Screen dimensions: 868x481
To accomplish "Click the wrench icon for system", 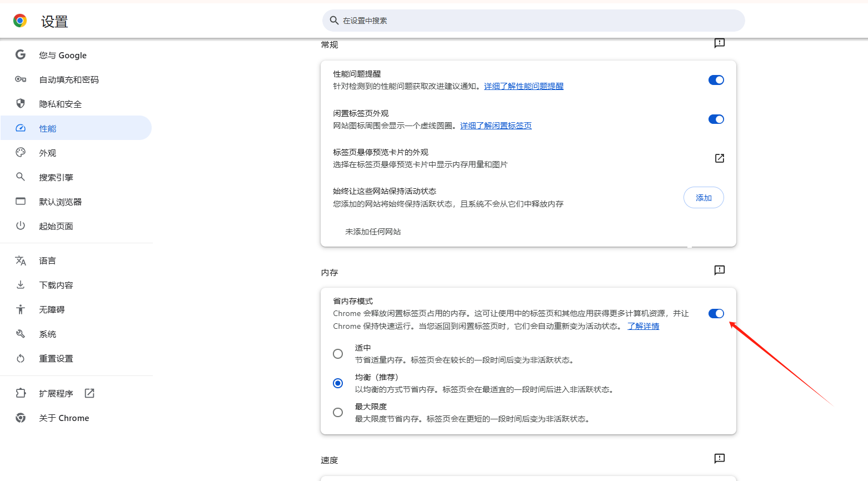I will (21, 334).
